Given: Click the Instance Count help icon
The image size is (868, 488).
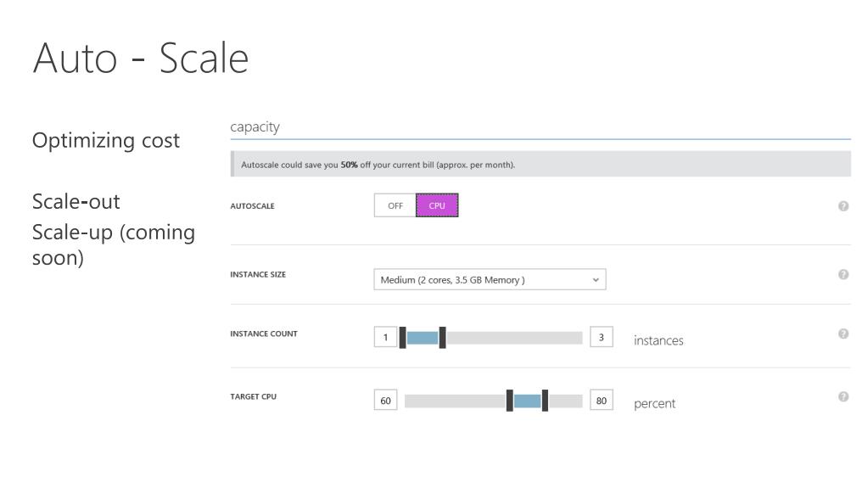Looking at the screenshot, I should 843,334.
